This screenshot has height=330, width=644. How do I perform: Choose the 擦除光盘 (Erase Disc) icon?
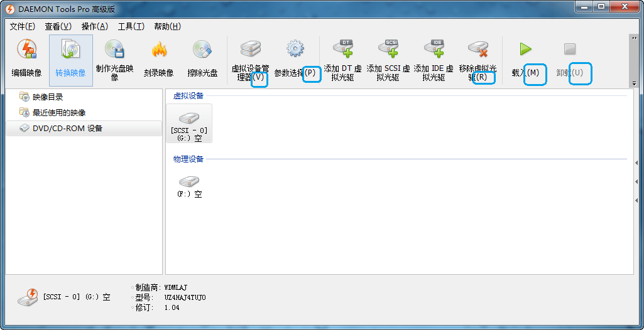(202, 50)
